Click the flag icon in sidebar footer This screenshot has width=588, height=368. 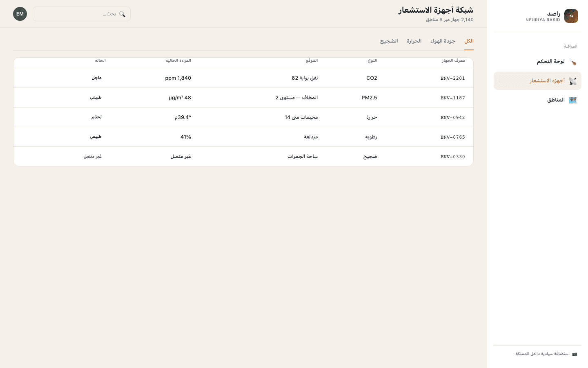575,354
